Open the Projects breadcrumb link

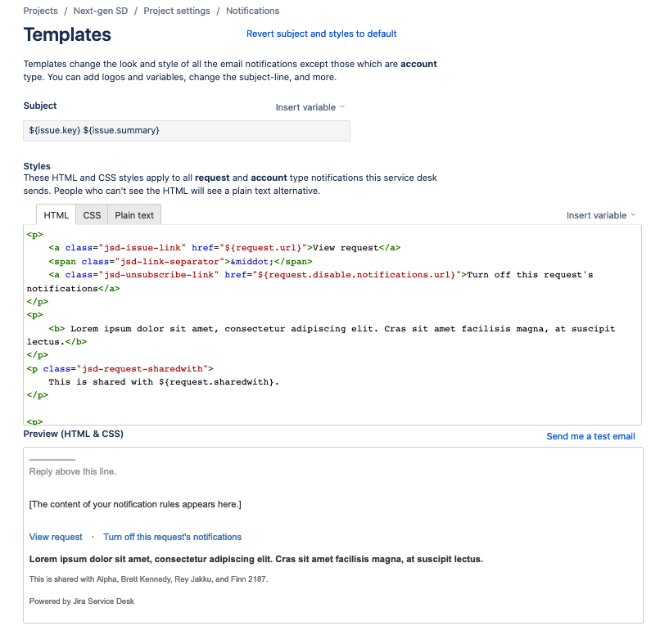pyautogui.click(x=40, y=11)
